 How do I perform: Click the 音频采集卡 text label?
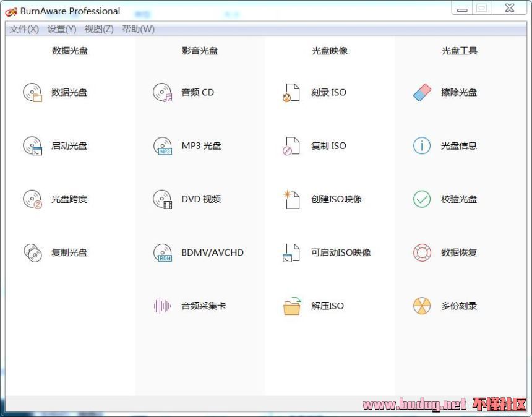204,306
